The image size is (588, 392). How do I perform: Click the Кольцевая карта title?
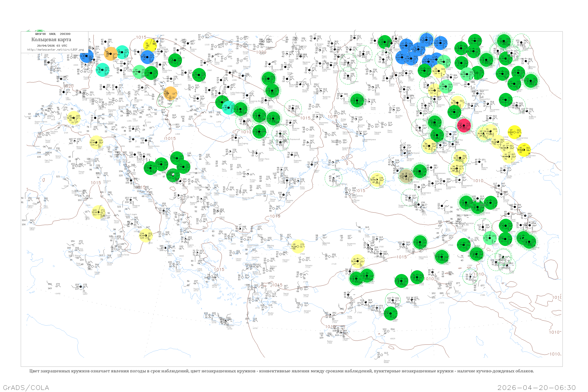51,40
